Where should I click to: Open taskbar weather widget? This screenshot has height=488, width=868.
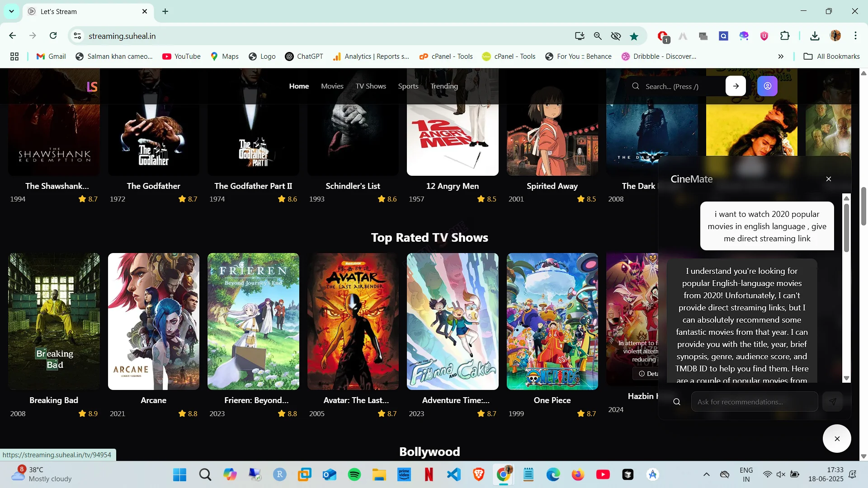[42, 474]
